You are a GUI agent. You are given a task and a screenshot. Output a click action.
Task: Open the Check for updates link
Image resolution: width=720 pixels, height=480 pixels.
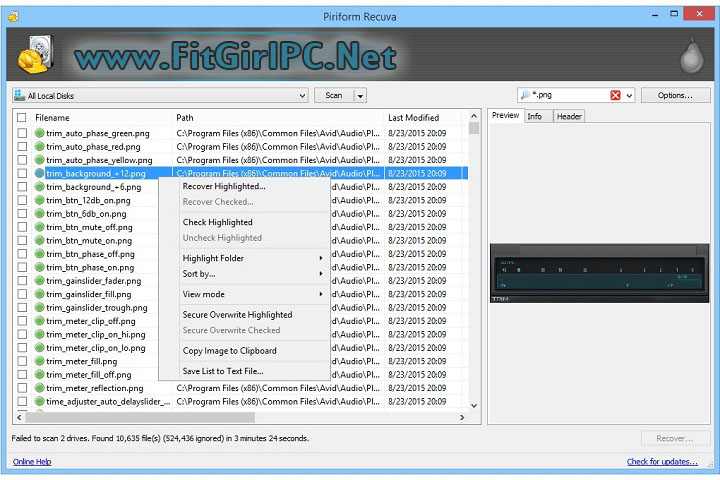[x=662, y=462]
